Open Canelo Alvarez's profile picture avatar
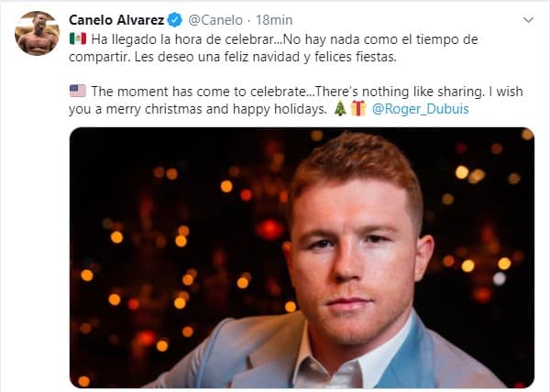 click(37, 33)
